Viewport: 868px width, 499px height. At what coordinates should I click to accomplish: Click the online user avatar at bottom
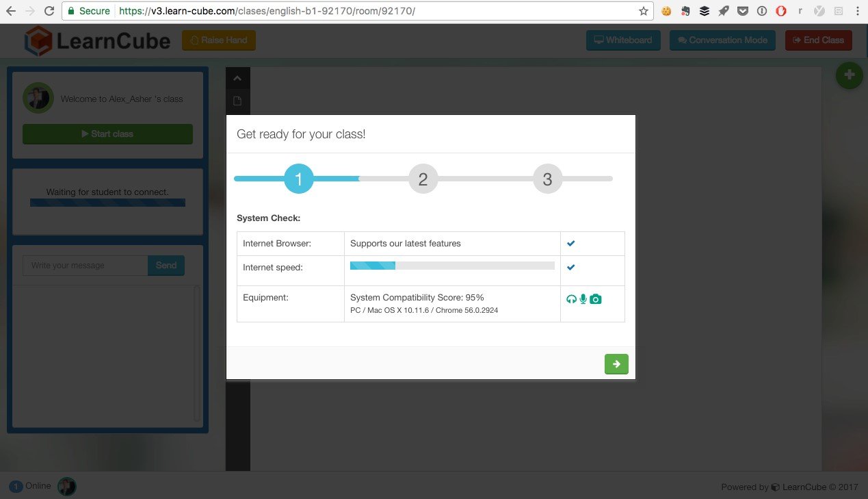(x=67, y=487)
